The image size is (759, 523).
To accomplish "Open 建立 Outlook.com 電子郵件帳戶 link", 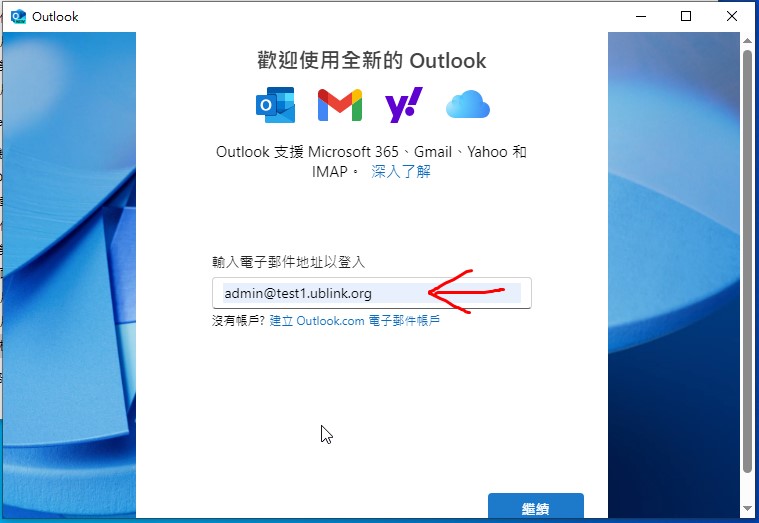I will (x=355, y=321).
